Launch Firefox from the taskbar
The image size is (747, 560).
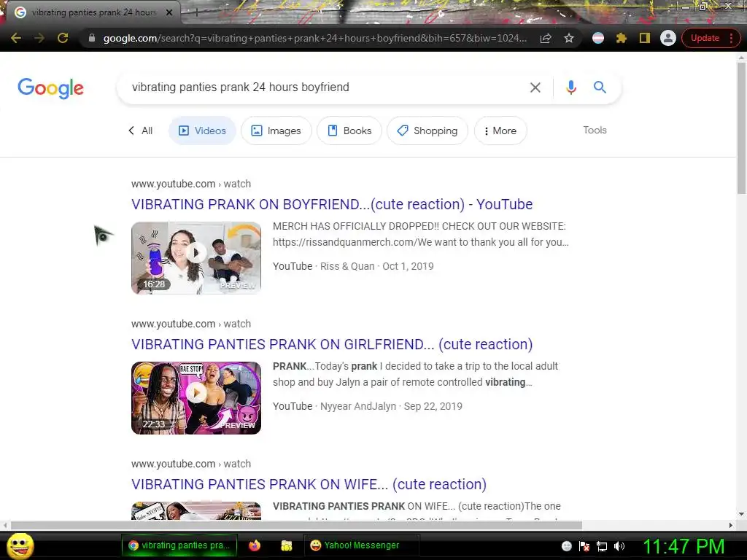point(255,545)
